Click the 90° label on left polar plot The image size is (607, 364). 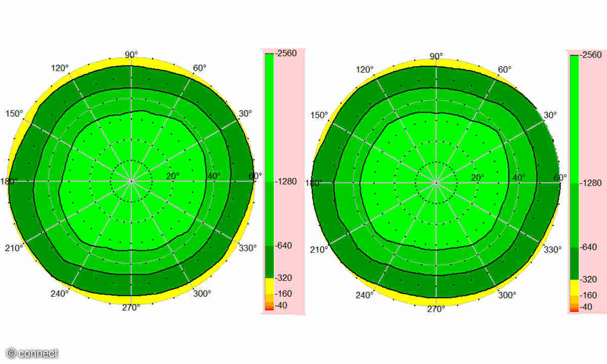(132, 55)
